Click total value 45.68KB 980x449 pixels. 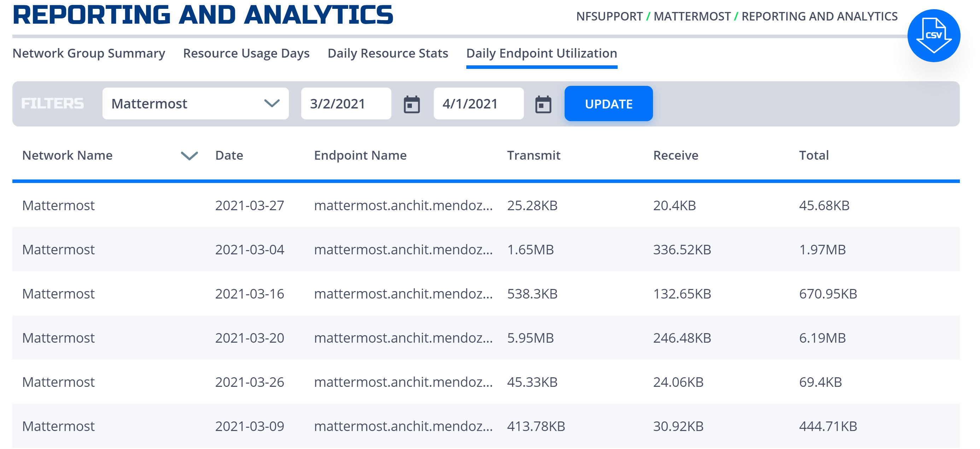(824, 205)
